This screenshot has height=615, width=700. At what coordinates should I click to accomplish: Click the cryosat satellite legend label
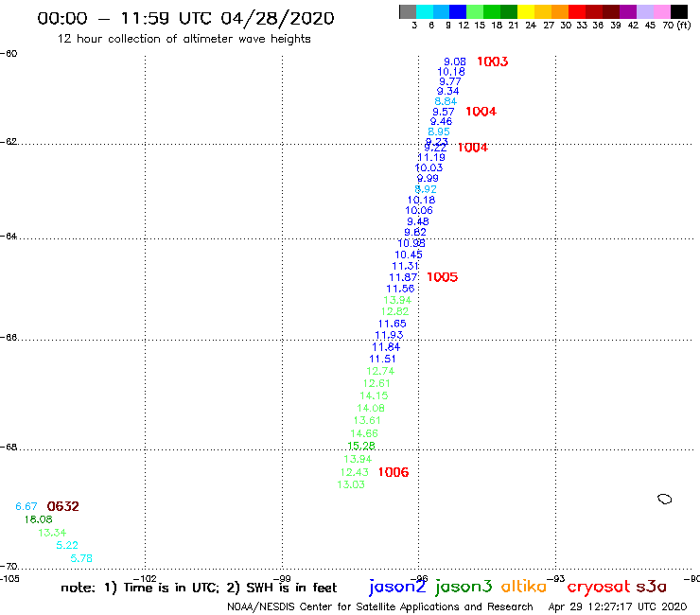pos(598,588)
